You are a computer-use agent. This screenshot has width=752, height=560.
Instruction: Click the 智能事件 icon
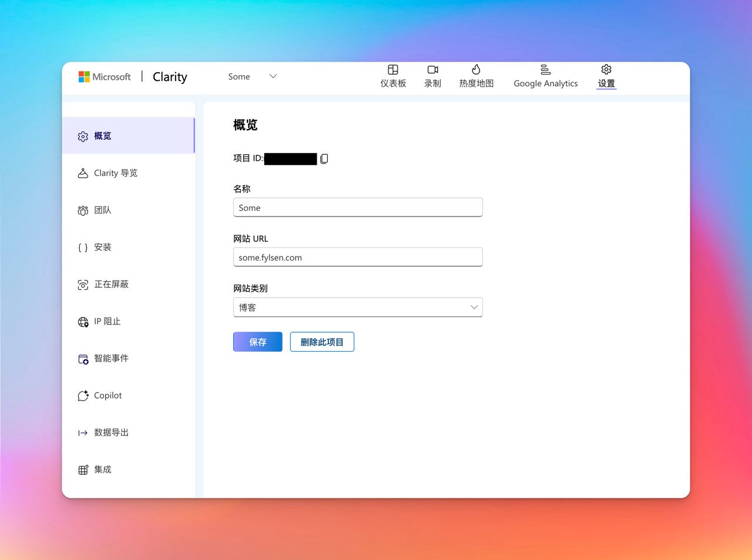pos(83,359)
